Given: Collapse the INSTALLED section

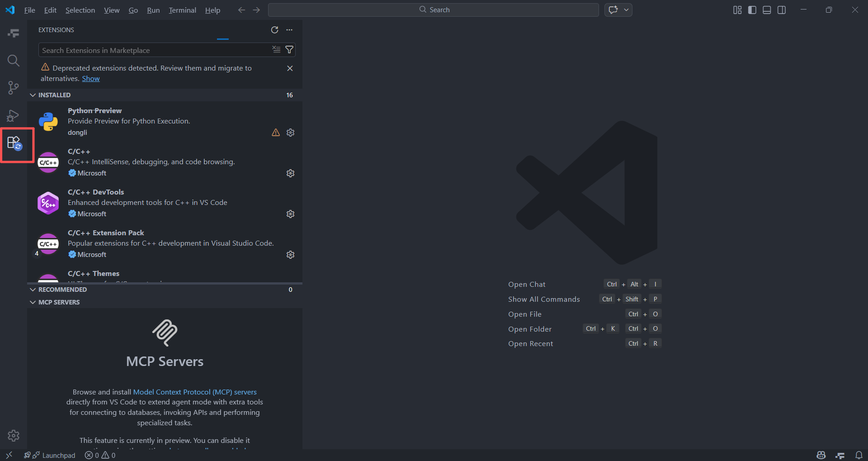Looking at the screenshot, I should click(x=33, y=95).
